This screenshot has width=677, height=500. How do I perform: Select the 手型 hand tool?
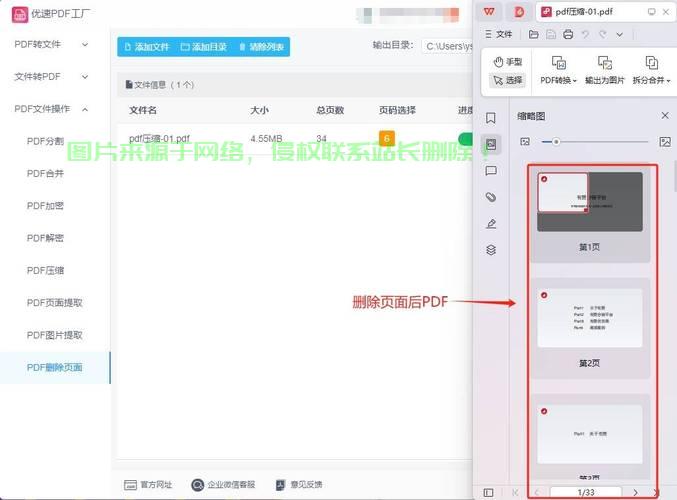(x=508, y=62)
